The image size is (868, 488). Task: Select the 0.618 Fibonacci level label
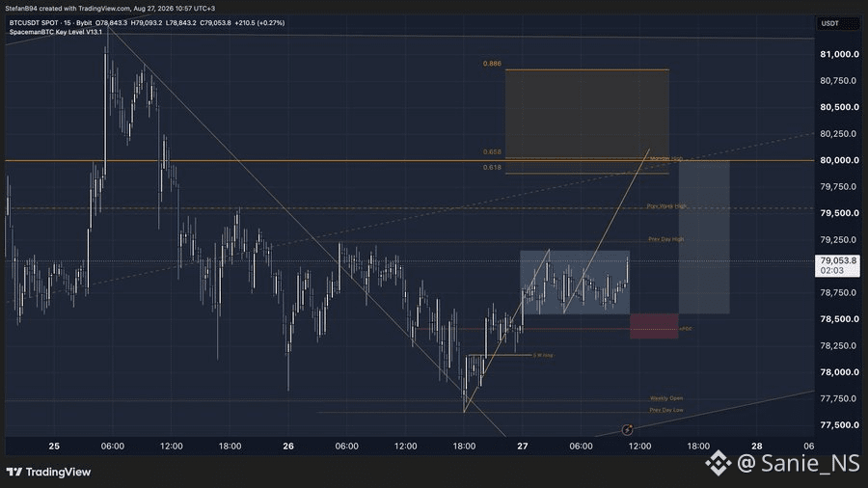pos(492,167)
